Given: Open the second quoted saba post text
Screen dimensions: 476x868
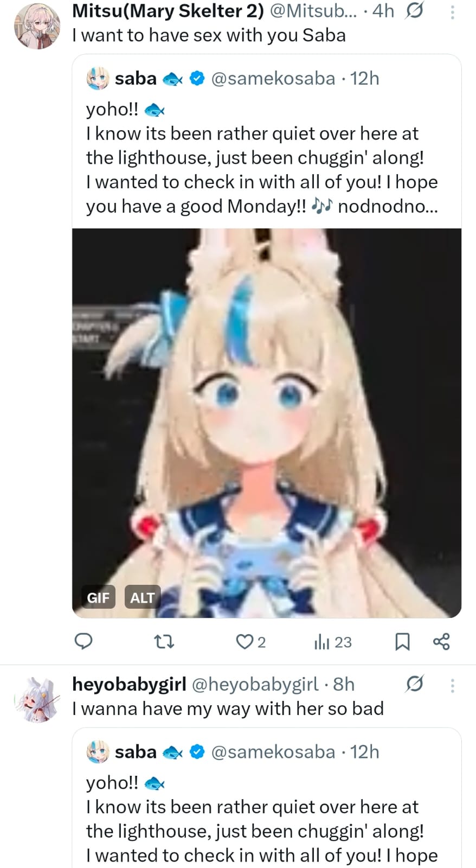Looking at the screenshot, I should click(262, 819).
